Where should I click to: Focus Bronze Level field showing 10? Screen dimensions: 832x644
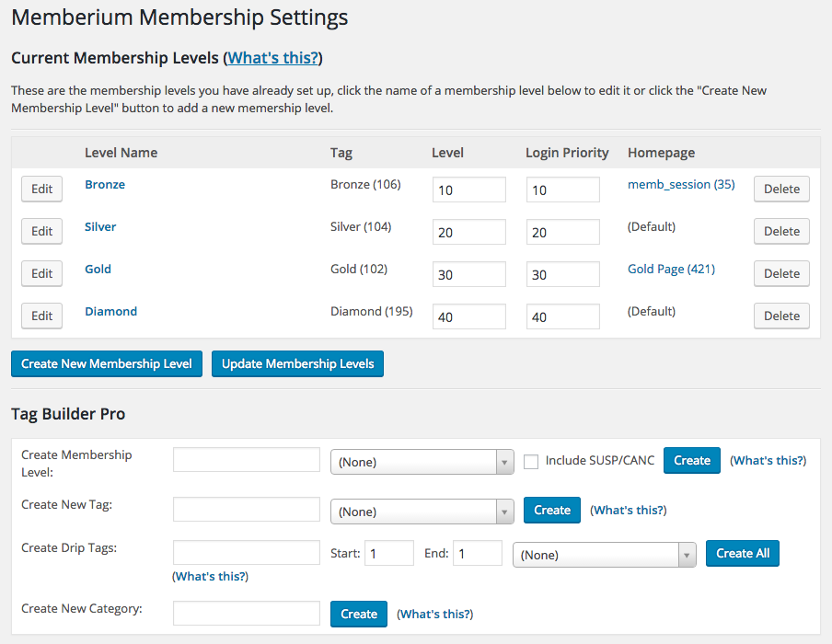tap(469, 190)
